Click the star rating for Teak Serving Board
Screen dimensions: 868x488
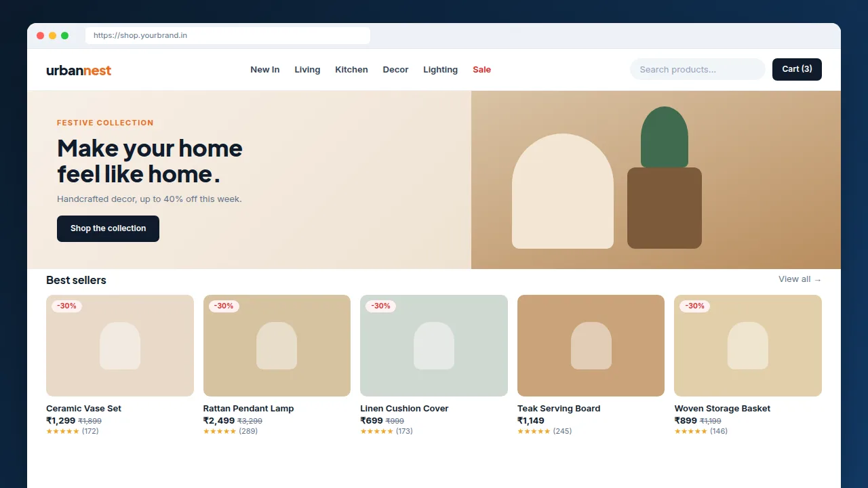pyautogui.click(x=534, y=432)
